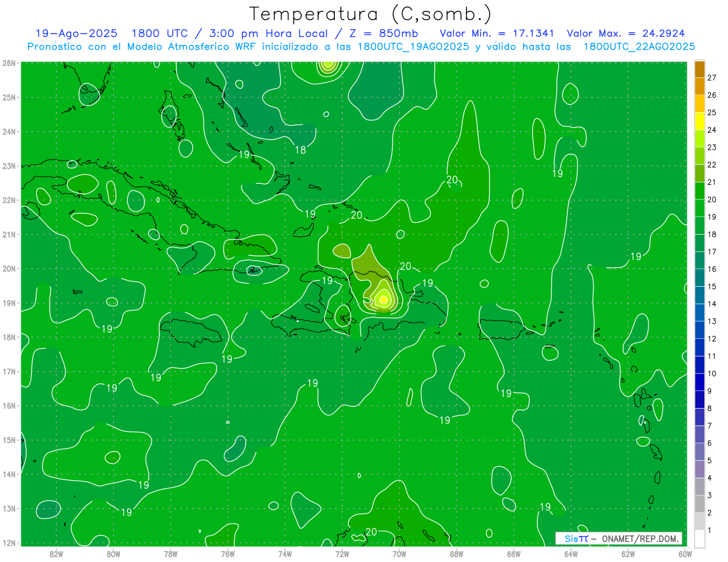Click the "21N" latitude axis label
The image size is (728, 562).
[x=8, y=234]
